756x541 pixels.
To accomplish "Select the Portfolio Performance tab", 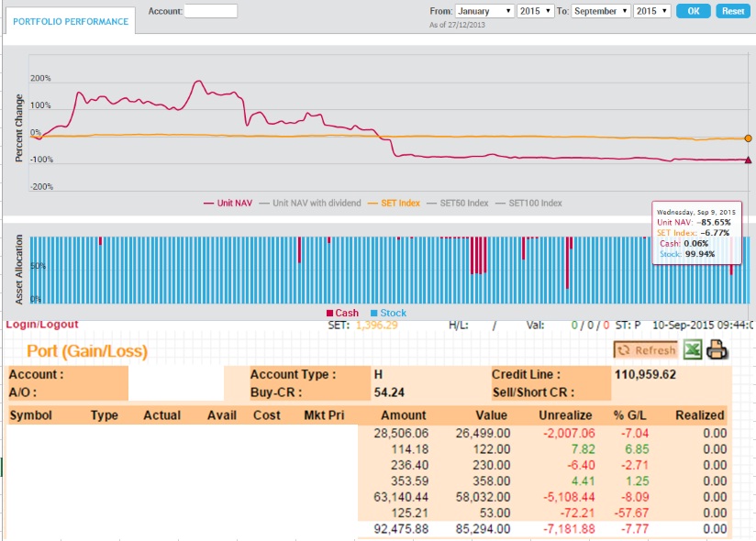I will click(x=70, y=21).
